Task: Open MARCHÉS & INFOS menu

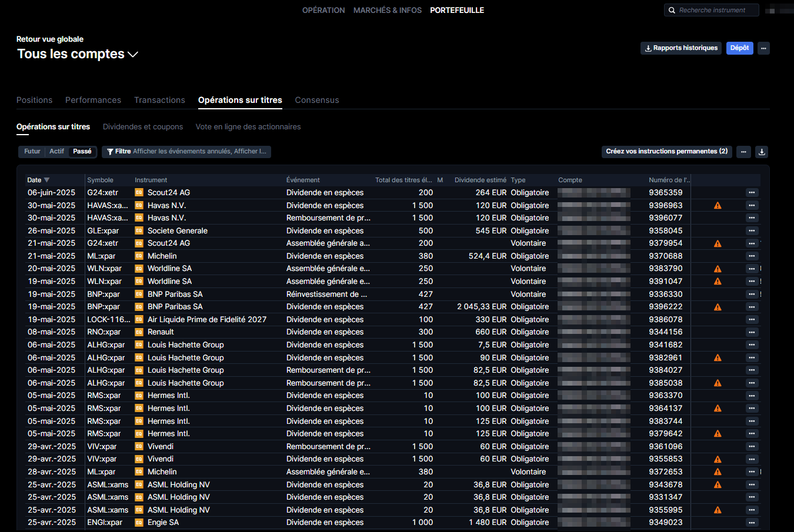Action: 388,10
